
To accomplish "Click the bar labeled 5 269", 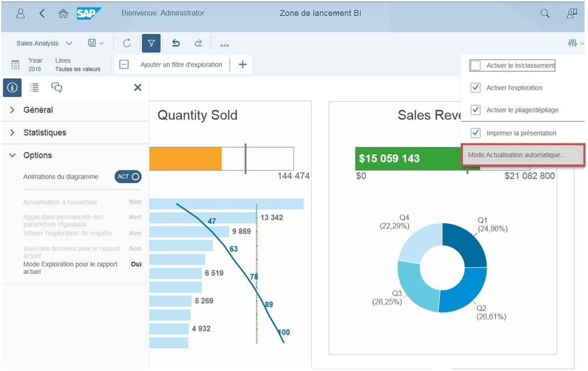I will [x=170, y=301].
